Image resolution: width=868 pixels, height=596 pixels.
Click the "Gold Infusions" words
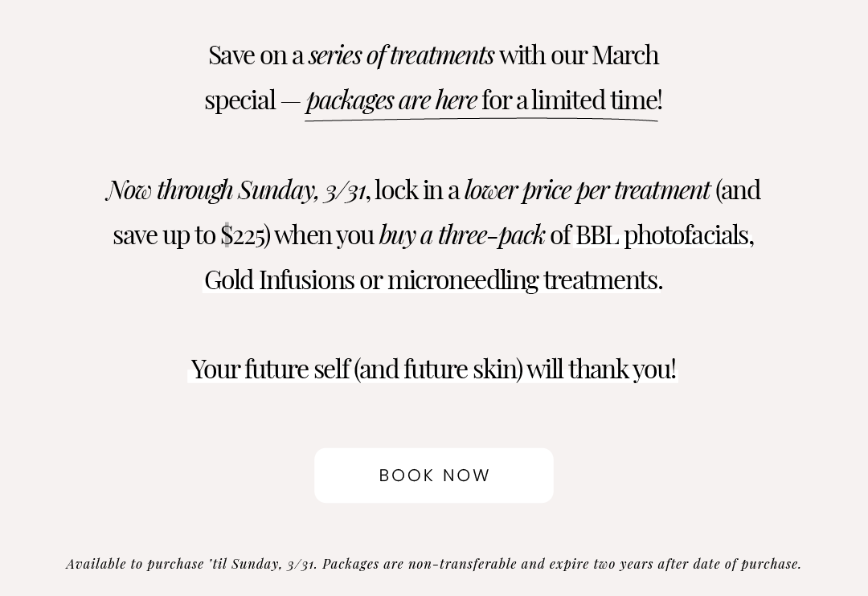[280, 280]
